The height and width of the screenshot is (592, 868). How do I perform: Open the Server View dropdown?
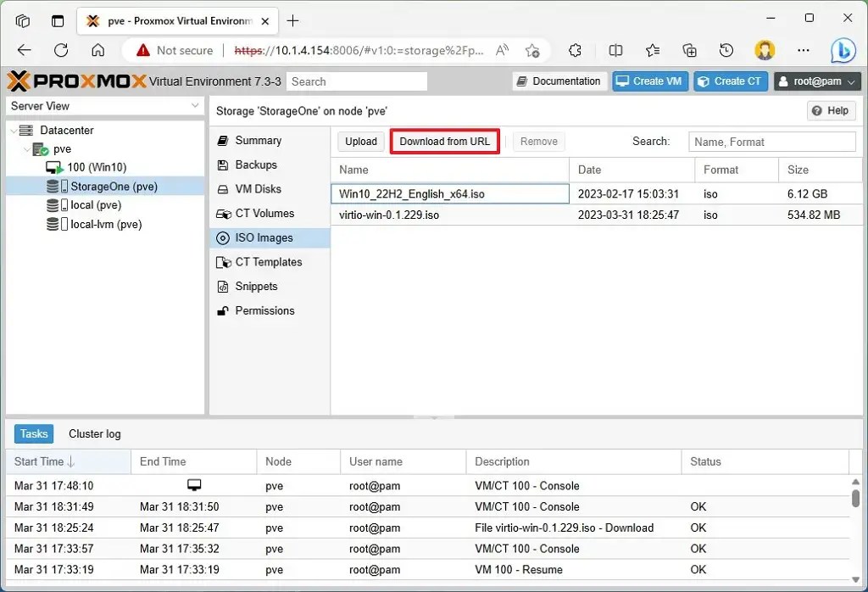click(x=103, y=105)
